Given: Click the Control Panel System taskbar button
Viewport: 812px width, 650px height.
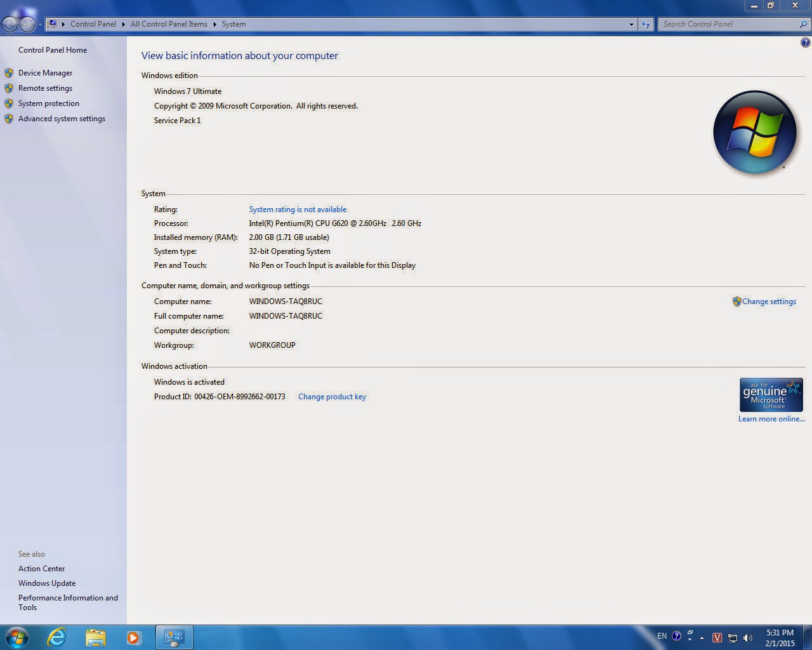Looking at the screenshot, I should 174,637.
